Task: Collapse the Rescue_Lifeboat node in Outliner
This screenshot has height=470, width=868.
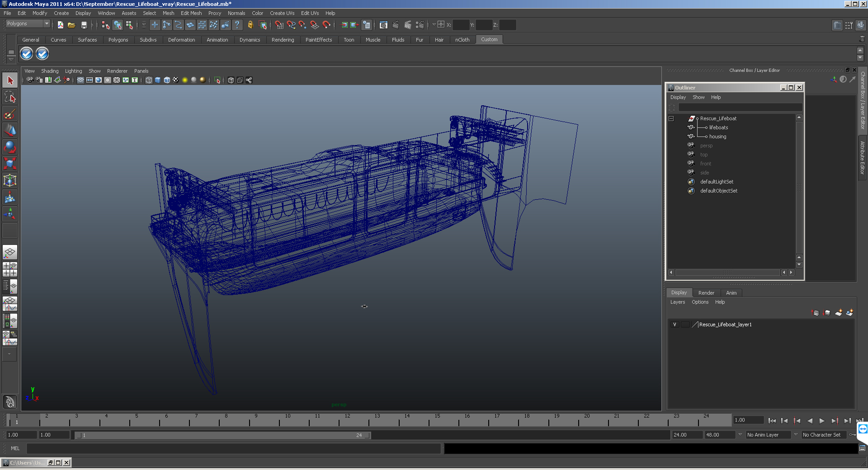Action: pos(671,118)
